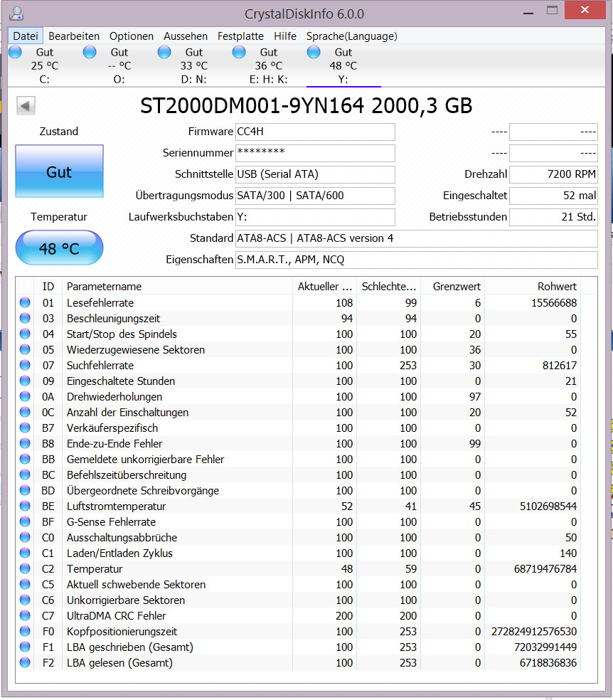Click status orb for Beschleunigungszeit row
The image size is (613, 700).
coord(25,318)
